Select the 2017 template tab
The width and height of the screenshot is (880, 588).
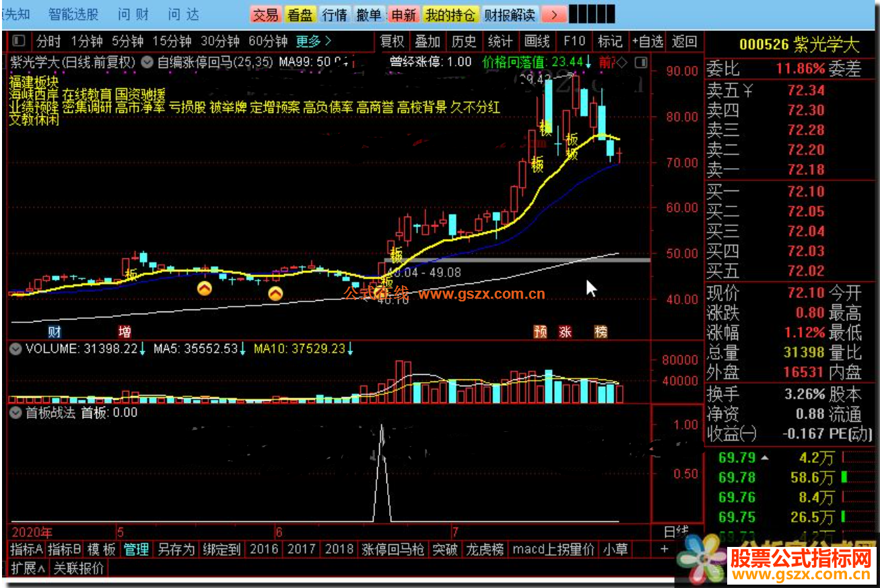[302, 550]
